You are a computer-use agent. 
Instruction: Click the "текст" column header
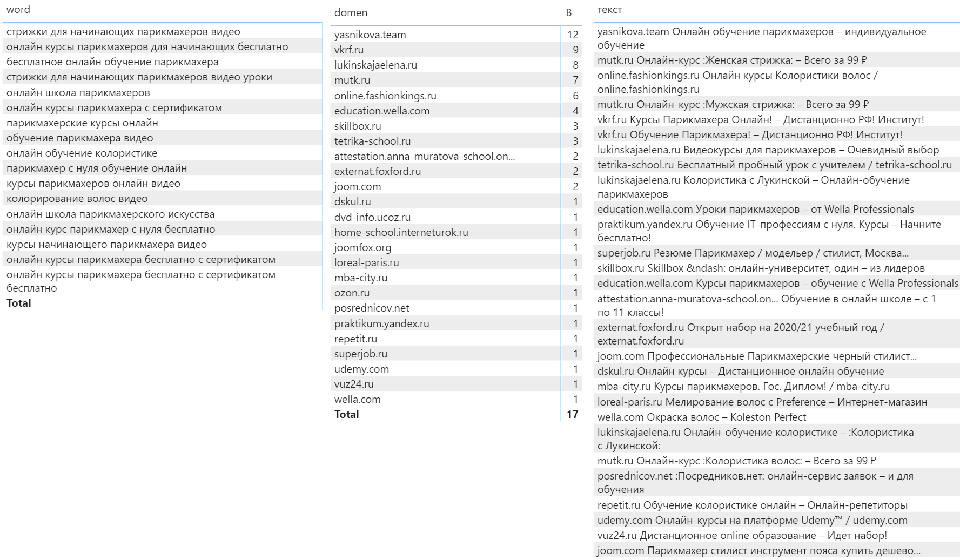click(x=609, y=10)
